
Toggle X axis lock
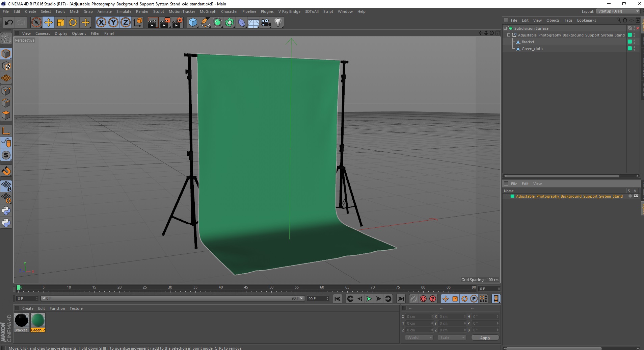[x=101, y=23]
